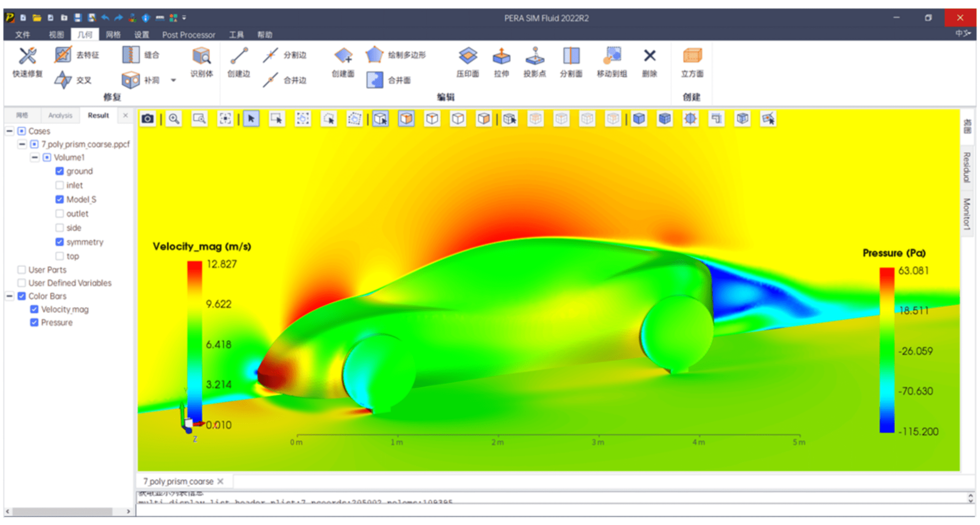The image size is (980, 525).
Task: Uncheck the Model S checkbox
Action: (x=59, y=199)
